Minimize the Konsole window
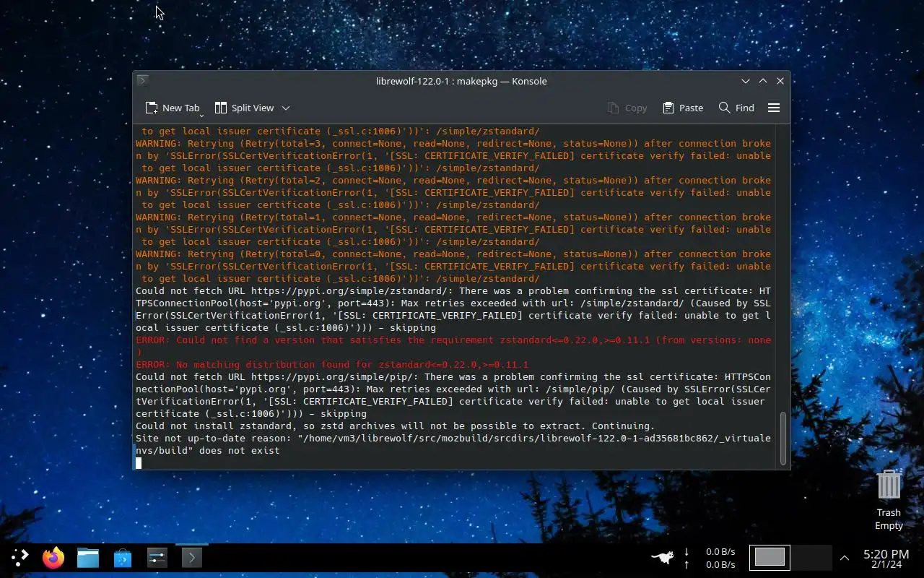Viewport: 924px width, 578px height. pos(746,81)
